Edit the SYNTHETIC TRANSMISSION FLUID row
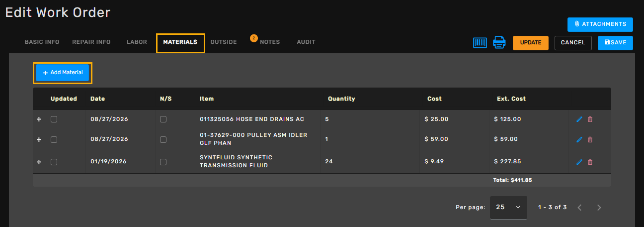This screenshot has height=227, width=644. click(579, 162)
